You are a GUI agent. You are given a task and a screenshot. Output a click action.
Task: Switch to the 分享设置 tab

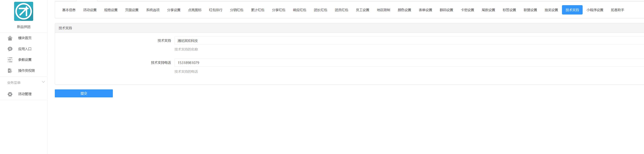point(174,10)
